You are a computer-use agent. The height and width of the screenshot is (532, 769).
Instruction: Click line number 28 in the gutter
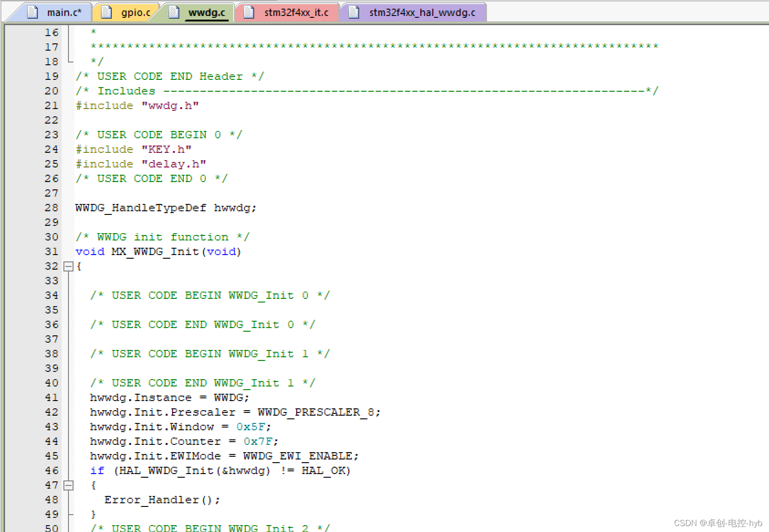[x=52, y=208]
